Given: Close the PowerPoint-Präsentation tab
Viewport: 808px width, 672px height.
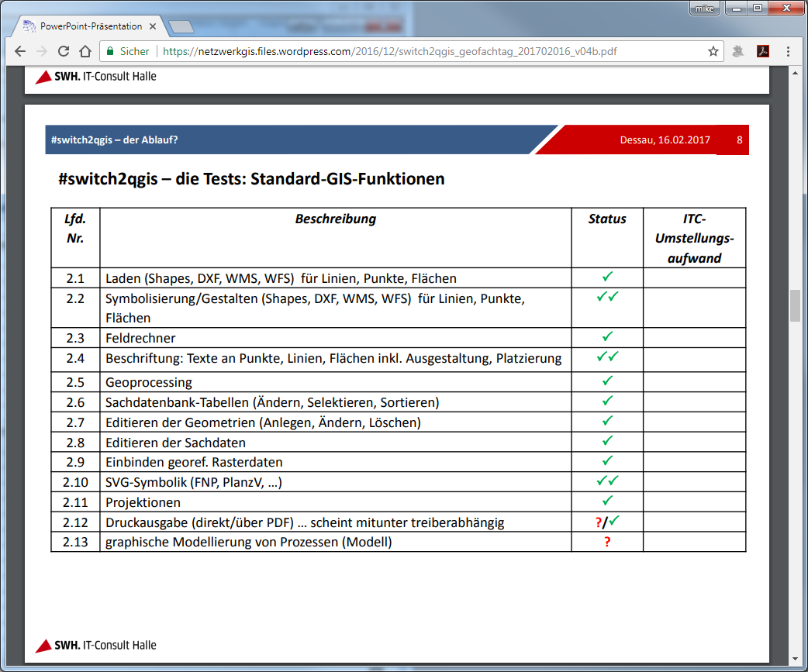Looking at the screenshot, I should tap(153, 26).
